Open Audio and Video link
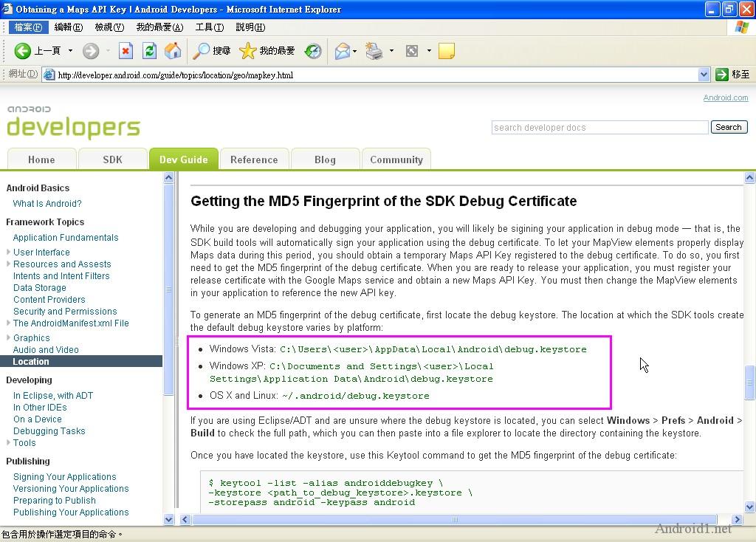Image resolution: width=756 pixels, height=542 pixels. coord(46,349)
